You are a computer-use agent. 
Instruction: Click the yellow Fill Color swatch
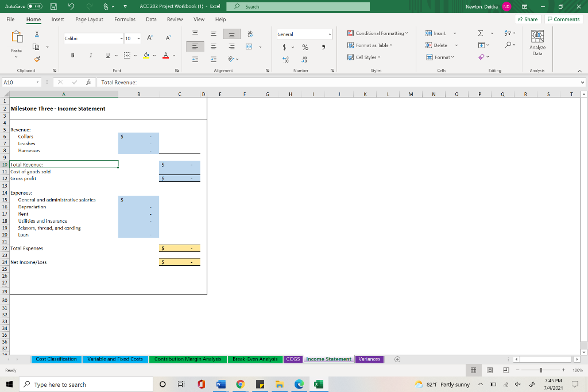[x=146, y=56]
